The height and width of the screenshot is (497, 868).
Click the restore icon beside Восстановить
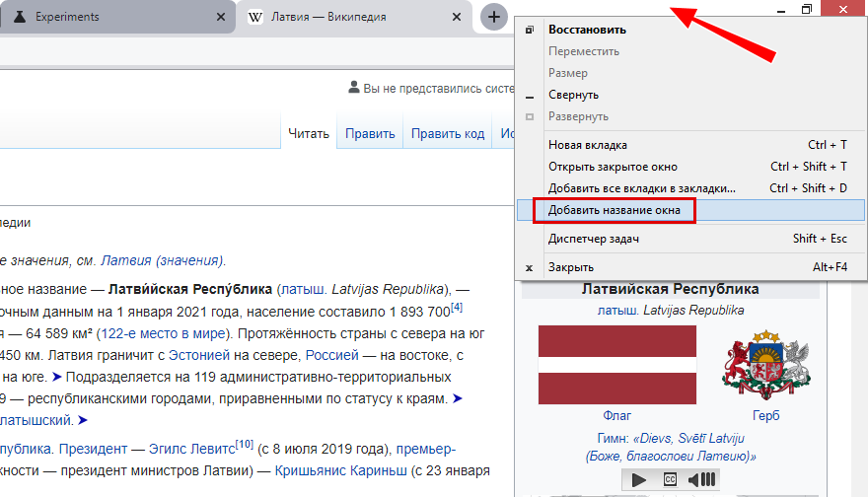(530, 30)
